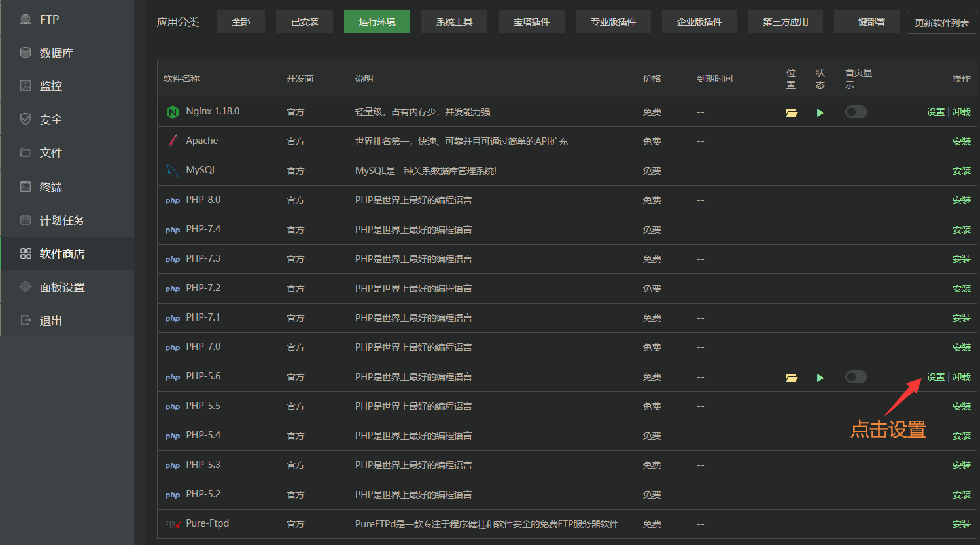This screenshot has width=980, height=545.
Task: Select the 全部 (All) category tab
Action: (241, 22)
